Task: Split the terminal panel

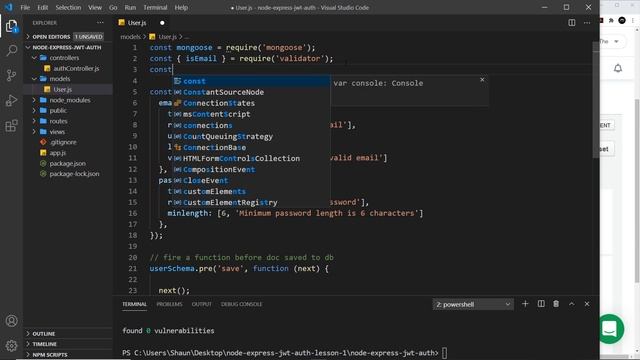Action: (541, 304)
